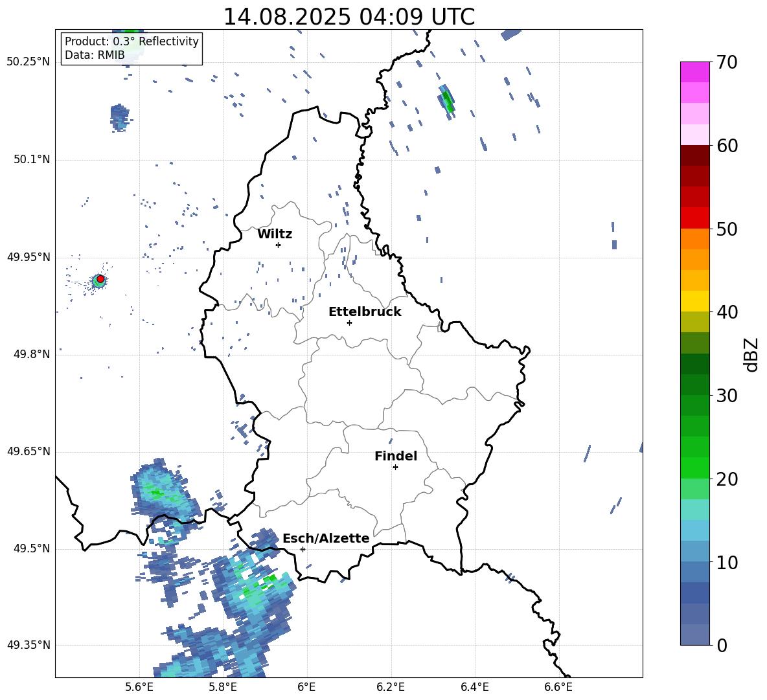Image resolution: width=767 pixels, height=700 pixels.
Task: Click the 49.65°N latitude label
Action: 29,451
